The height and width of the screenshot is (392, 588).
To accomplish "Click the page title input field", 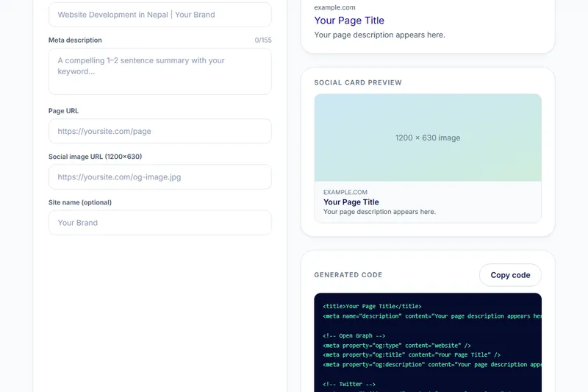I will 159,15.
